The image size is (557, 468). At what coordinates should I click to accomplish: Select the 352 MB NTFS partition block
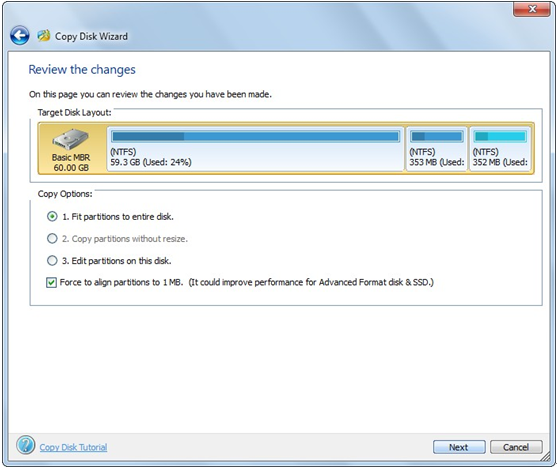500,149
